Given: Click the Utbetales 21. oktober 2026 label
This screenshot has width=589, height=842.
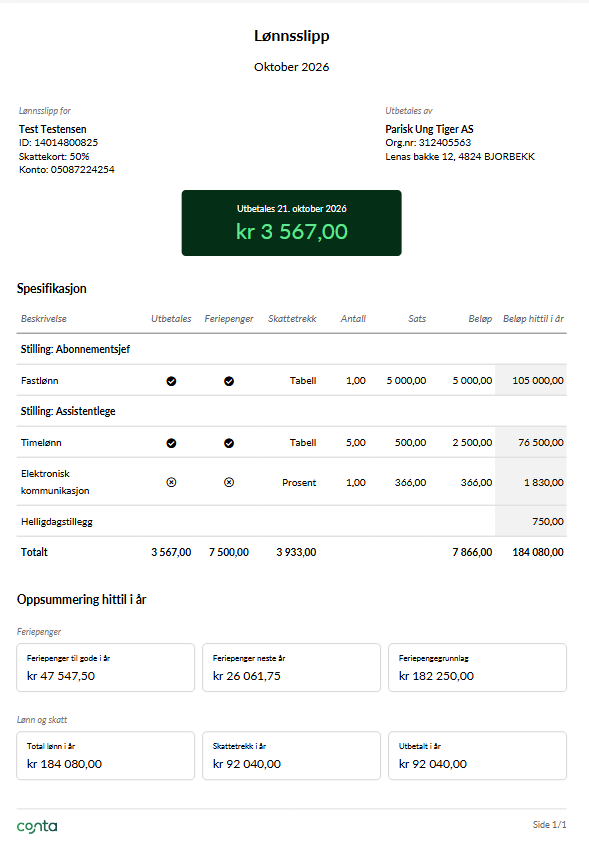Looking at the screenshot, I should coord(292,208).
